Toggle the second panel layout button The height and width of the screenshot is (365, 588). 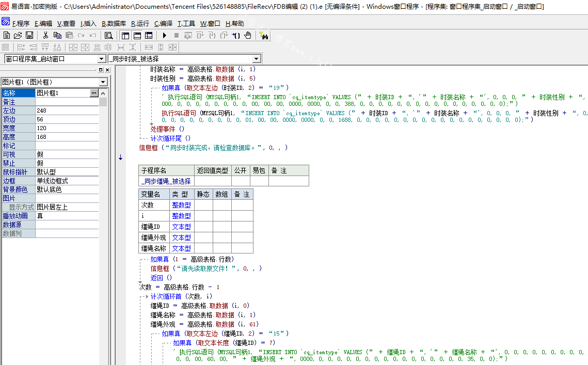coord(137,35)
